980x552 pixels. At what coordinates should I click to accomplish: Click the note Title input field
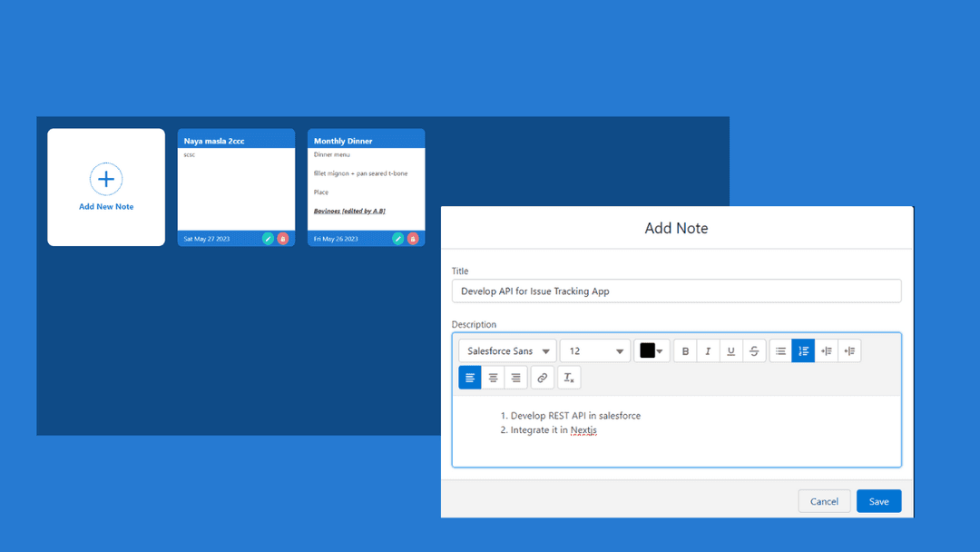pos(676,291)
